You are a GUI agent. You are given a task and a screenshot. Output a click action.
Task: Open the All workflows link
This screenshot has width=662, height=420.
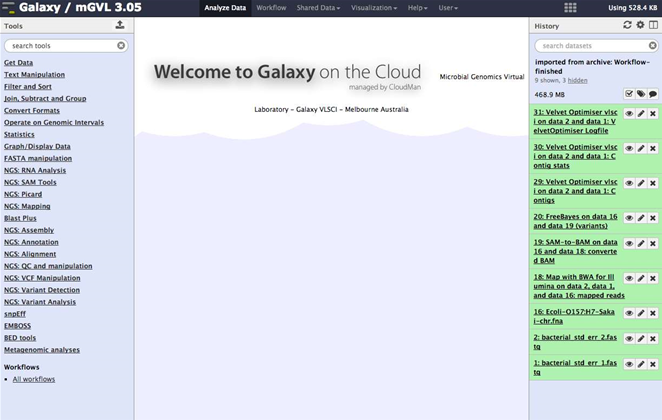coord(34,379)
